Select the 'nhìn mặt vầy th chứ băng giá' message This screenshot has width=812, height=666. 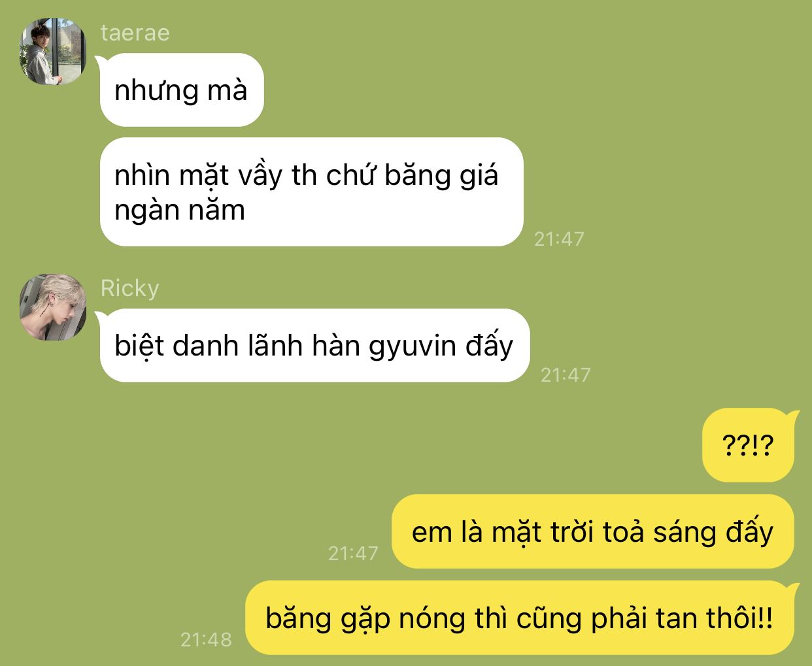click(x=311, y=192)
